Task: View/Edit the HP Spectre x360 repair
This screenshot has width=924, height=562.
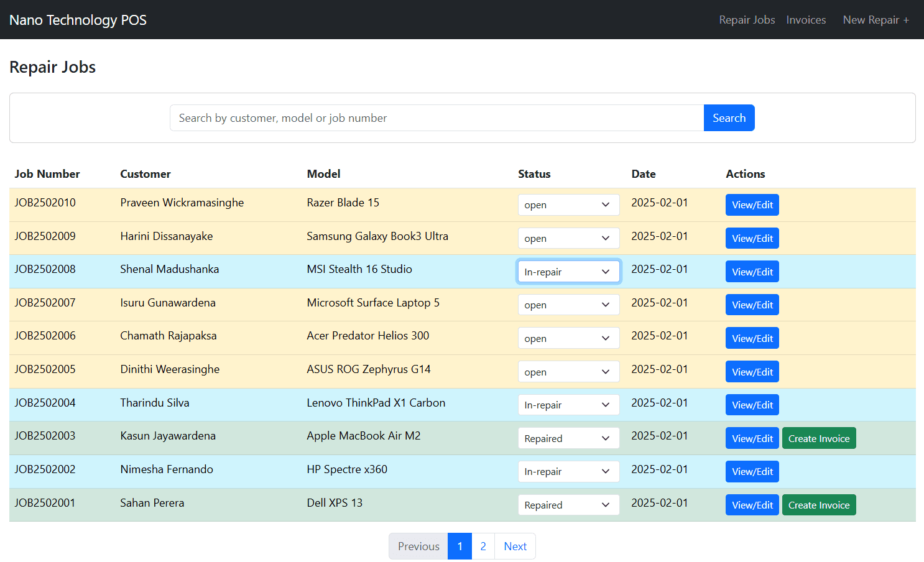Action: (x=752, y=472)
